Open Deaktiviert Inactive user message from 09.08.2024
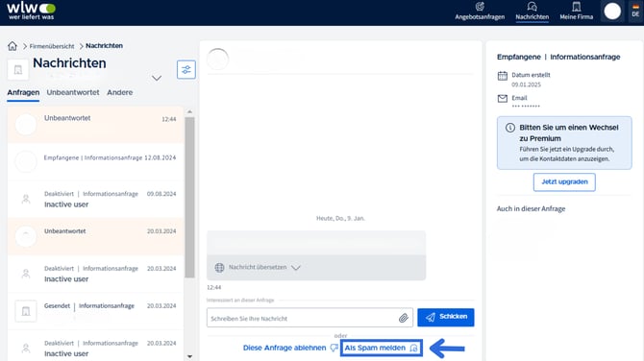The image size is (644, 361). coord(95,199)
